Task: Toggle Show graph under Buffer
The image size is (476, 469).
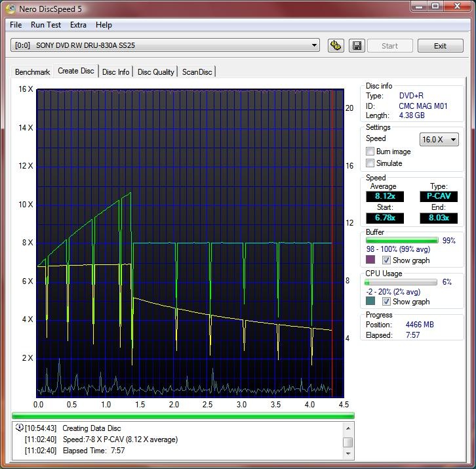Action: [387, 260]
